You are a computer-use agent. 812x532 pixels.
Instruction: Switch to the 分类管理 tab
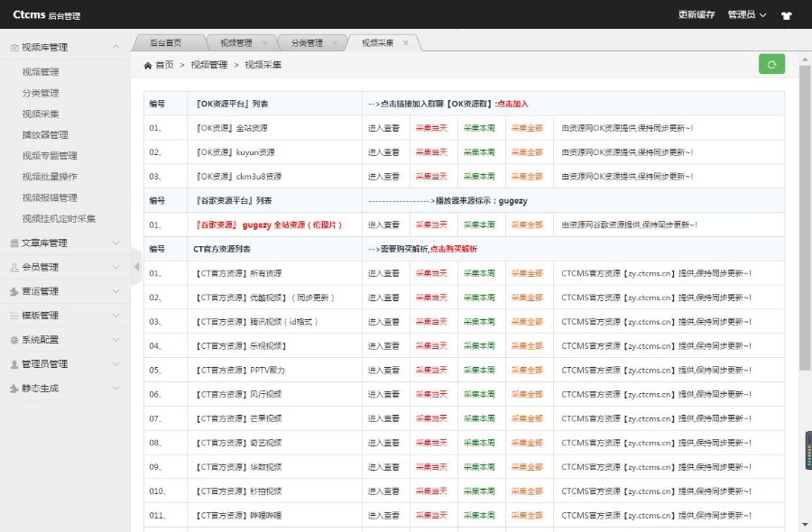(307, 43)
